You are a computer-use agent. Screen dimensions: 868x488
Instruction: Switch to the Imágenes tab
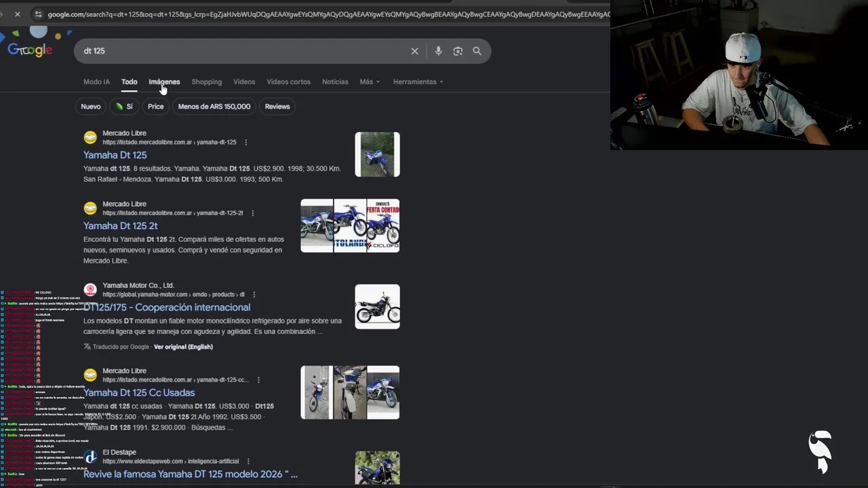coord(164,82)
